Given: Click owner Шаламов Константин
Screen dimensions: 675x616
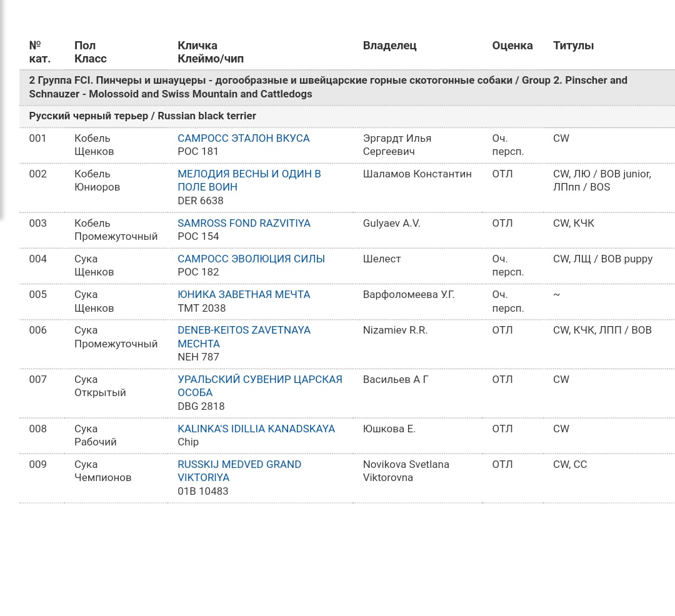Looking at the screenshot, I should [x=417, y=174].
